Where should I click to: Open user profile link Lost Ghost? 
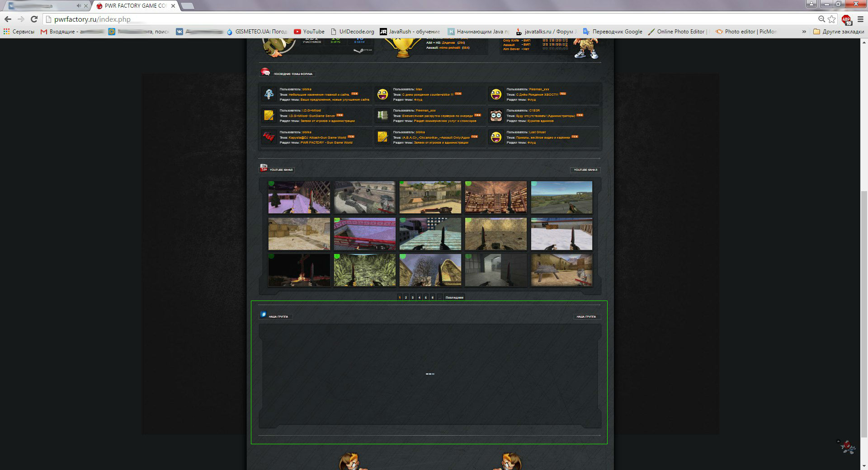point(537,132)
